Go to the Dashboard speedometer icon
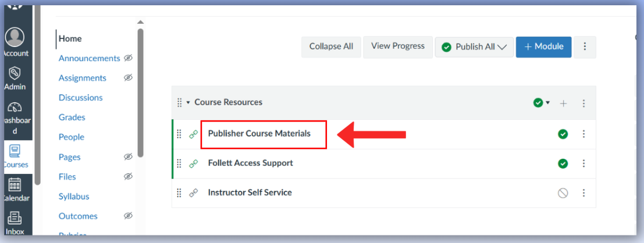 [15, 108]
